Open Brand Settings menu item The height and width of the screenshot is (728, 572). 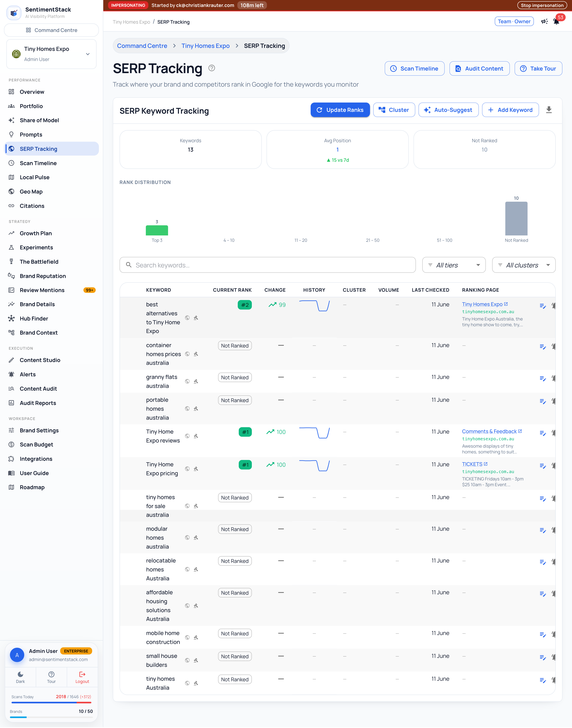[x=51, y=431]
